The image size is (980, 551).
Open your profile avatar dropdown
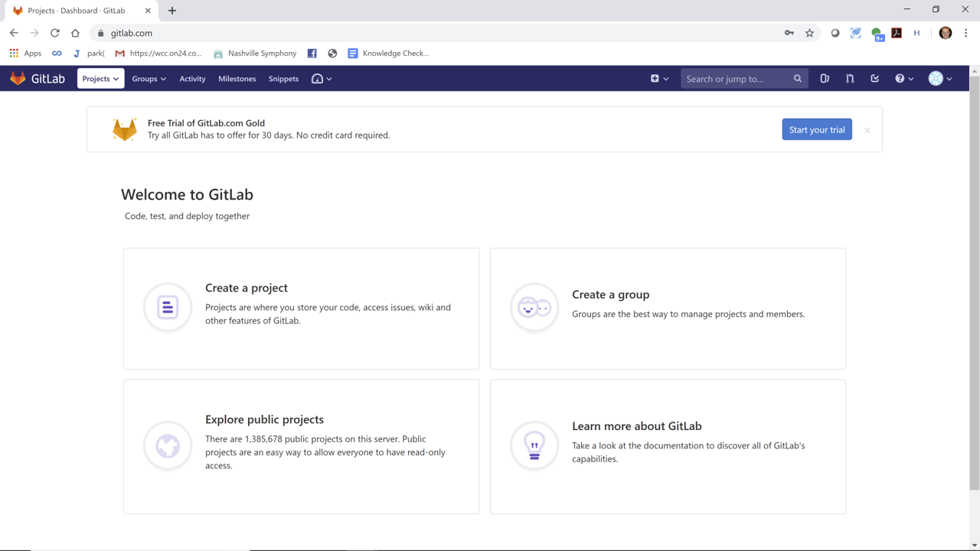click(x=939, y=78)
